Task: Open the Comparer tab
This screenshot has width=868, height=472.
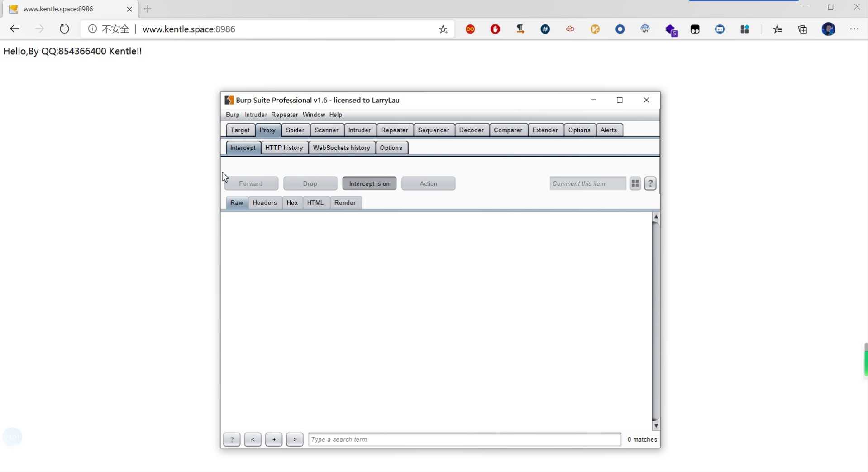Action: click(x=508, y=130)
